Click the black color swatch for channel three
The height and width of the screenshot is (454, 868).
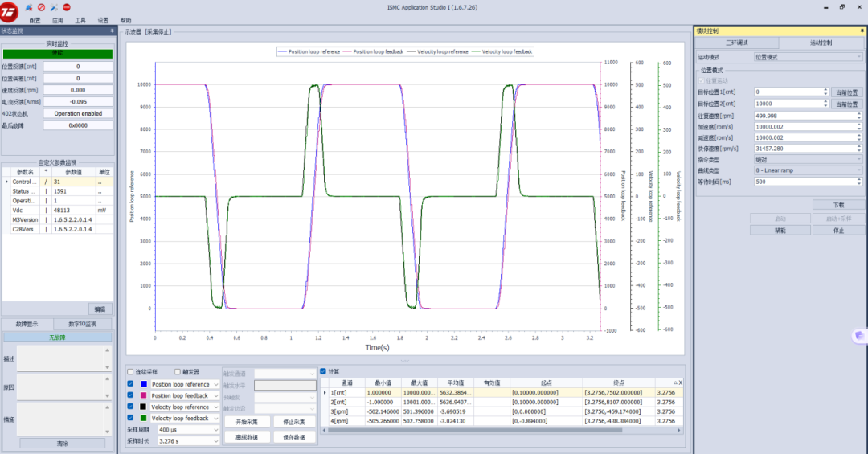144,407
